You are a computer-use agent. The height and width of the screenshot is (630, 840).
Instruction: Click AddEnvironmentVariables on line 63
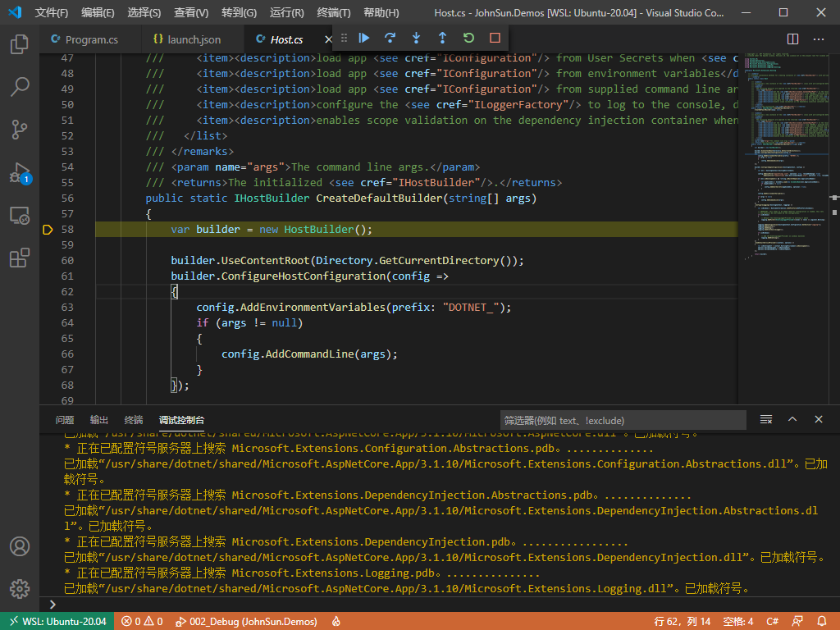[x=313, y=307]
